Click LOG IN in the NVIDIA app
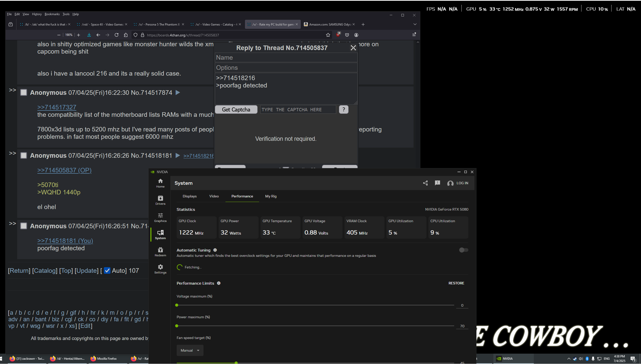 click(458, 183)
